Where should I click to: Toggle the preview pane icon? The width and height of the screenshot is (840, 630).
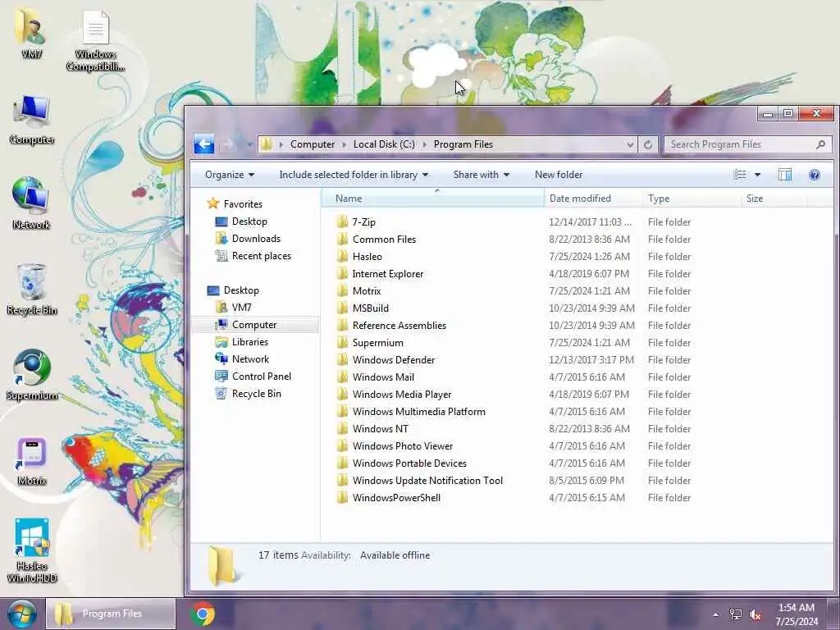point(785,175)
